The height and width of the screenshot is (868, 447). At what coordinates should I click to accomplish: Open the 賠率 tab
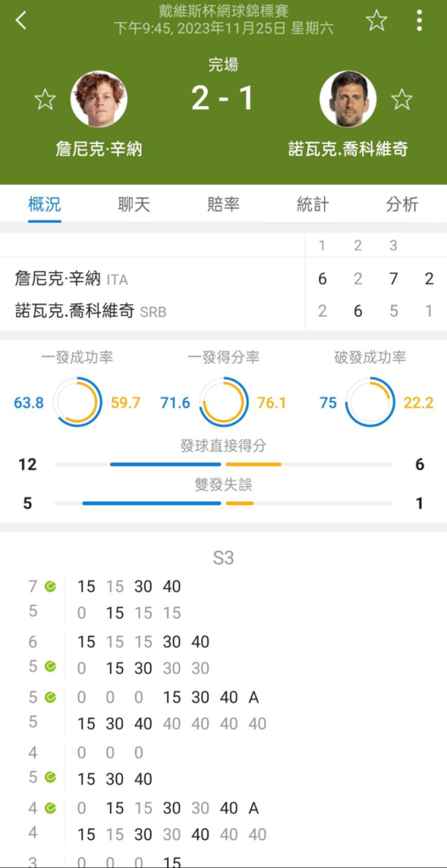(x=223, y=204)
